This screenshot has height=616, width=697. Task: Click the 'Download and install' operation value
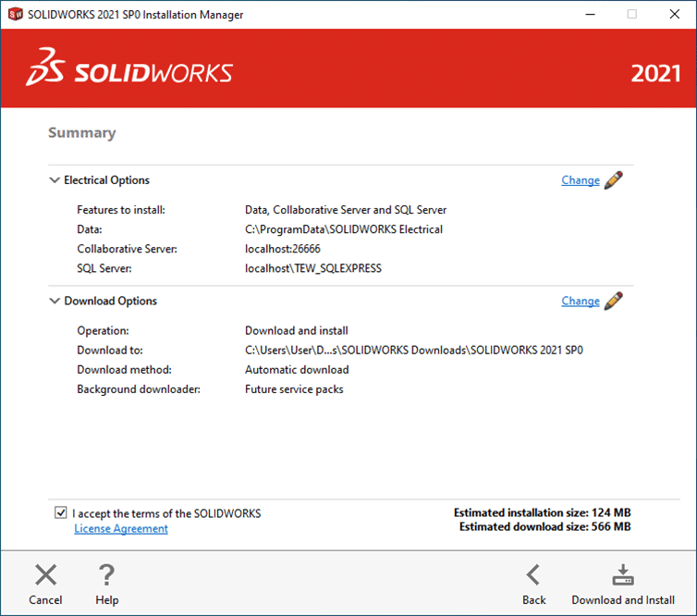297,331
